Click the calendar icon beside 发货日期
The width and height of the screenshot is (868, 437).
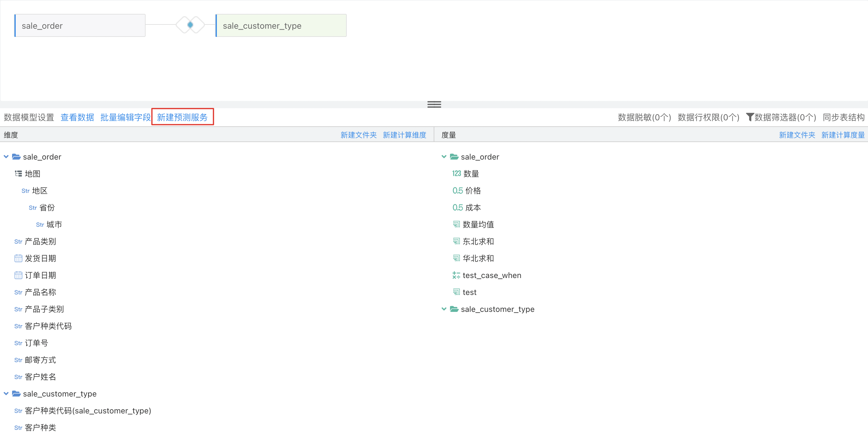(18, 258)
